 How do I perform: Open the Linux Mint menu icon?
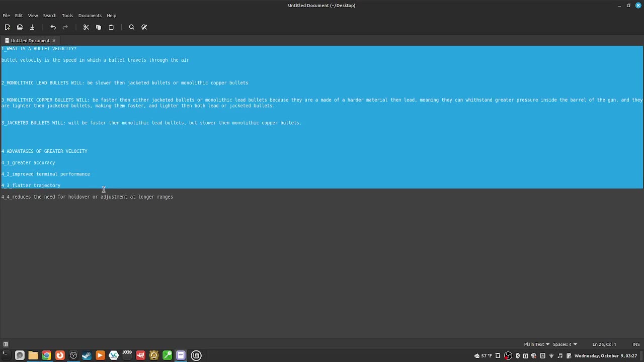click(x=196, y=355)
